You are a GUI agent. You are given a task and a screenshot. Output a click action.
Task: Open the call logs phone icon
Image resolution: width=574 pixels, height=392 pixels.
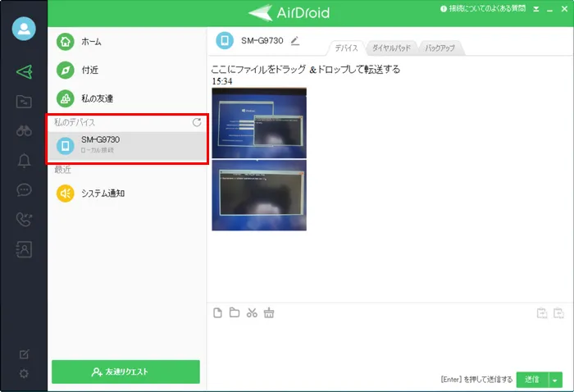click(x=24, y=220)
